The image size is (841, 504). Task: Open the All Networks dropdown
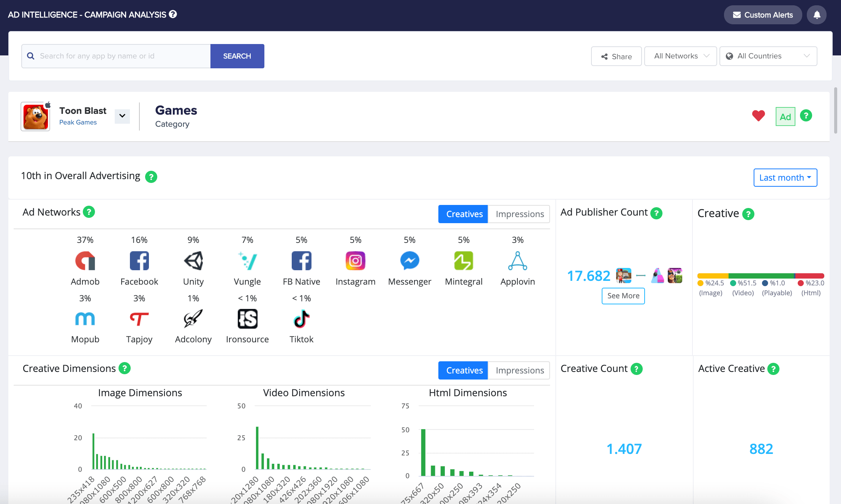click(681, 56)
